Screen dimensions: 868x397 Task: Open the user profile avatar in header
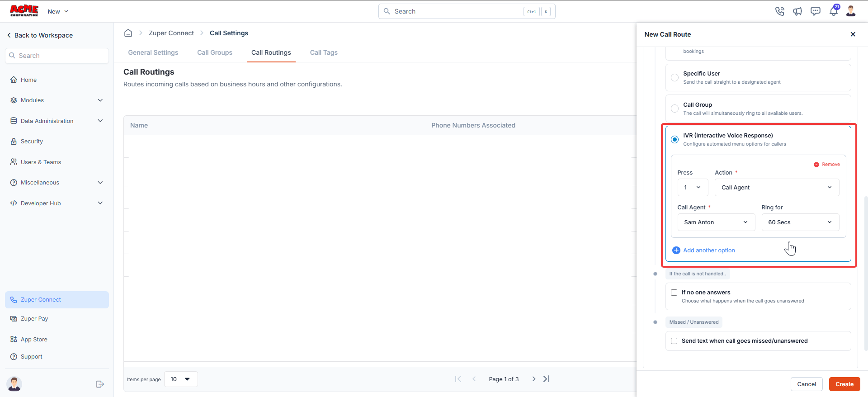pos(851,11)
